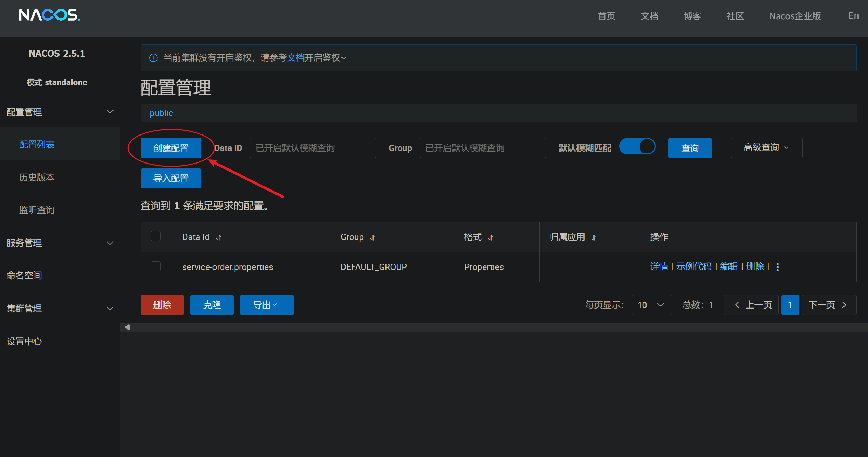Check the service-order.properties row checkbox
Image resolution: width=868 pixels, height=457 pixels.
(x=156, y=266)
